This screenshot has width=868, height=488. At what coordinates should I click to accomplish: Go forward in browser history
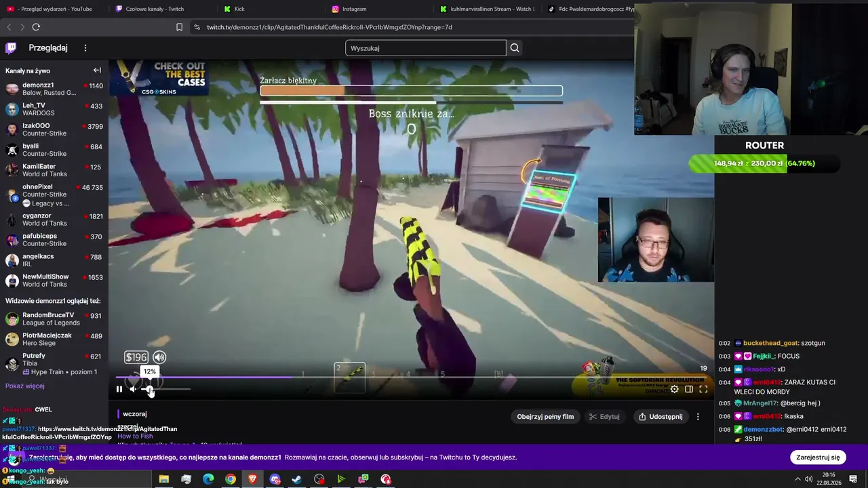tap(22, 27)
